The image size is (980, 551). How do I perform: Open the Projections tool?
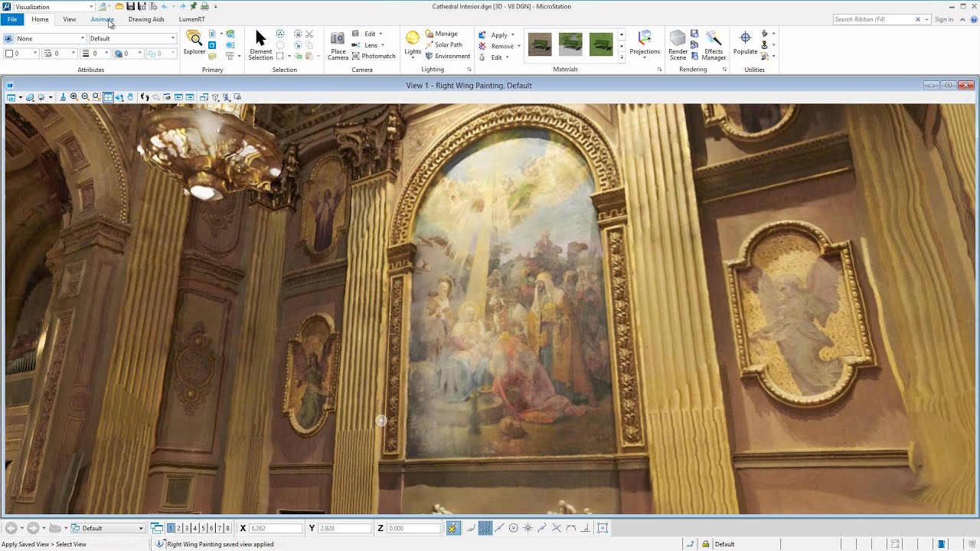[x=645, y=45]
